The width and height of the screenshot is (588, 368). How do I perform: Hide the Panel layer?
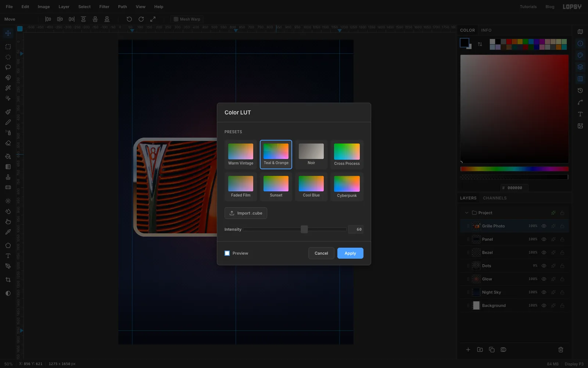544,239
